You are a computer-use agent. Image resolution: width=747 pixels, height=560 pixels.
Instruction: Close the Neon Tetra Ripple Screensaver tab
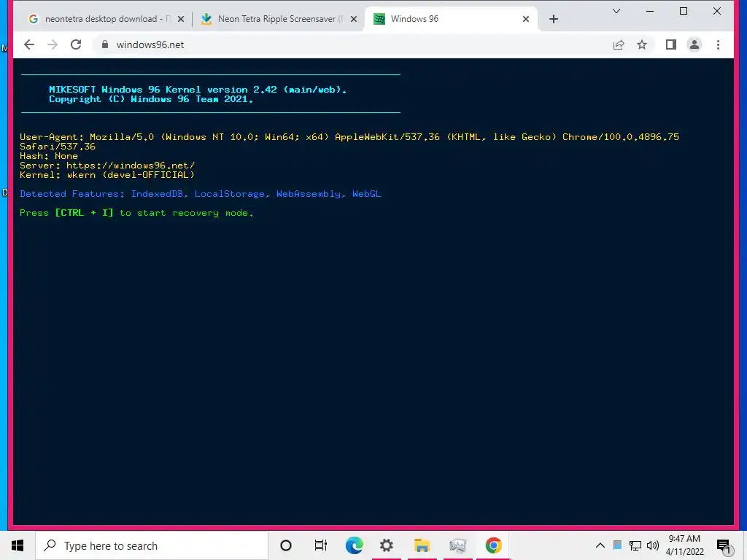[x=354, y=19]
